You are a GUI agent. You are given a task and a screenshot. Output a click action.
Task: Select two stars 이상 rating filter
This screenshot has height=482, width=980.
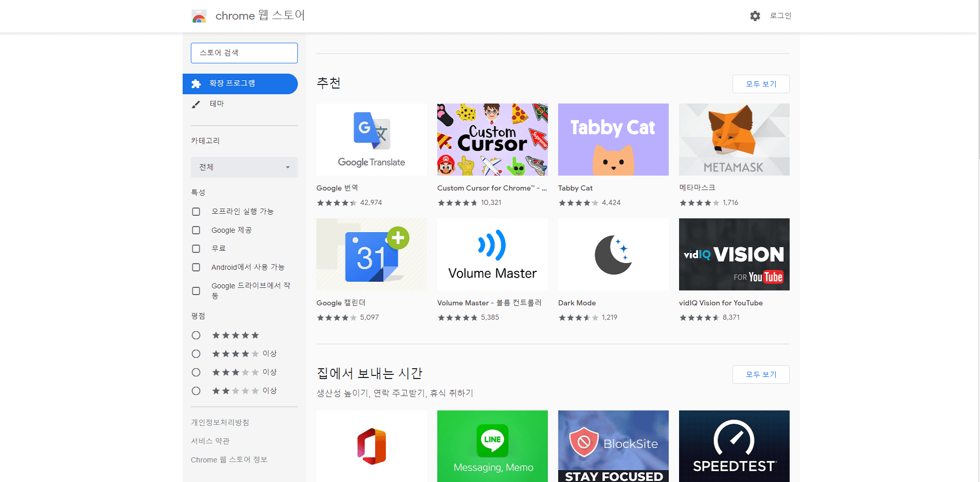pyautogui.click(x=196, y=391)
